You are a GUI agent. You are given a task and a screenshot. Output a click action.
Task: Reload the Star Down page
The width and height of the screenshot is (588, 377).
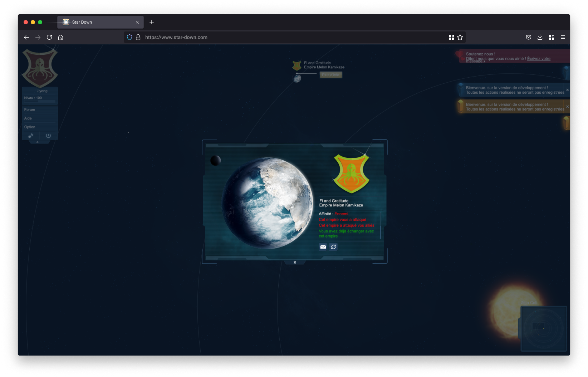(49, 37)
